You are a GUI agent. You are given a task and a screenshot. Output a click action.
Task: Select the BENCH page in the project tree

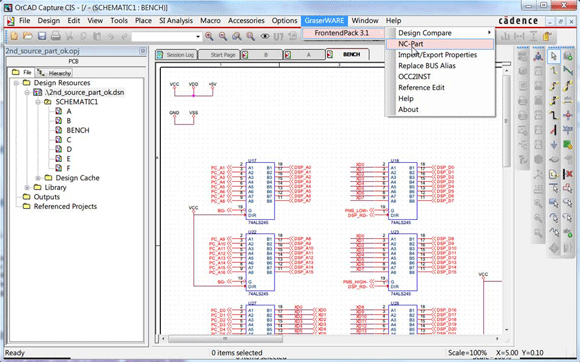tap(78, 130)
